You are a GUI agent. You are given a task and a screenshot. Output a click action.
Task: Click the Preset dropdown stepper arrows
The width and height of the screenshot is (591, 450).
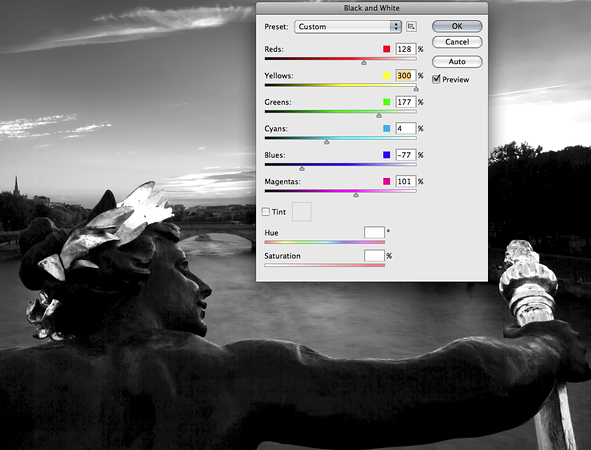click(x=395, y=27)
